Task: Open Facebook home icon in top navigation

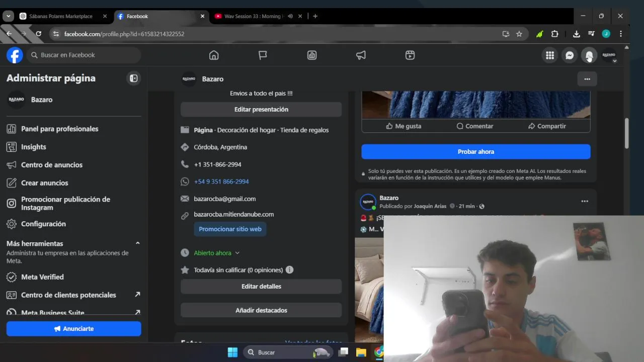Action: pyautogui.click(x=214, y=55)
